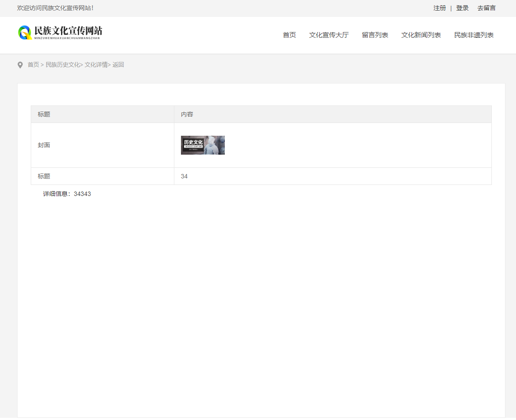The image size is (516, 420).
Task: Select 首页 in the main navigation menu
Action: (x=289, y=35)
